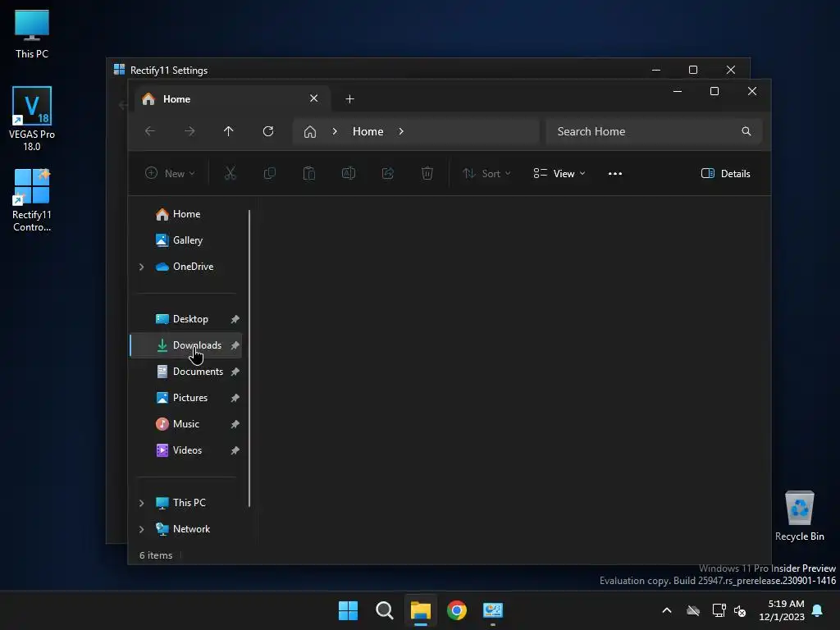Go back with the left arrow button
This screenshot has width=840, height=630.
[x=150, y=131]
